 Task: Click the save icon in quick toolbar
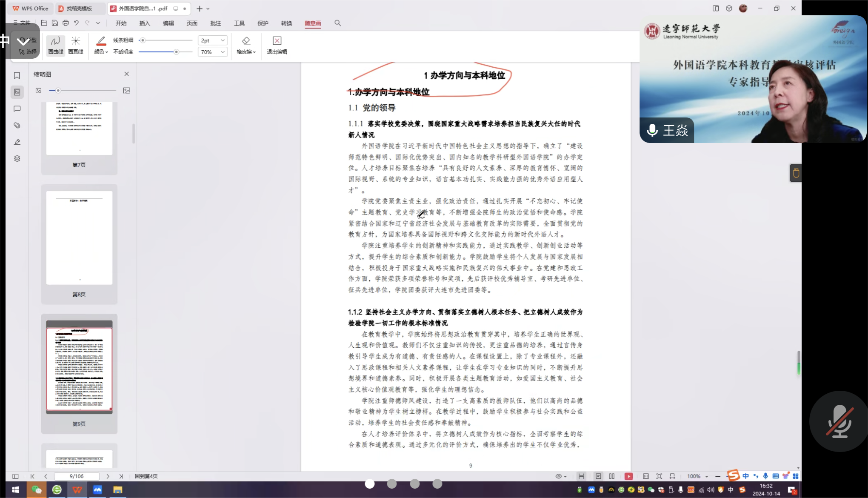pyautogui.click(x=54, y=23)
